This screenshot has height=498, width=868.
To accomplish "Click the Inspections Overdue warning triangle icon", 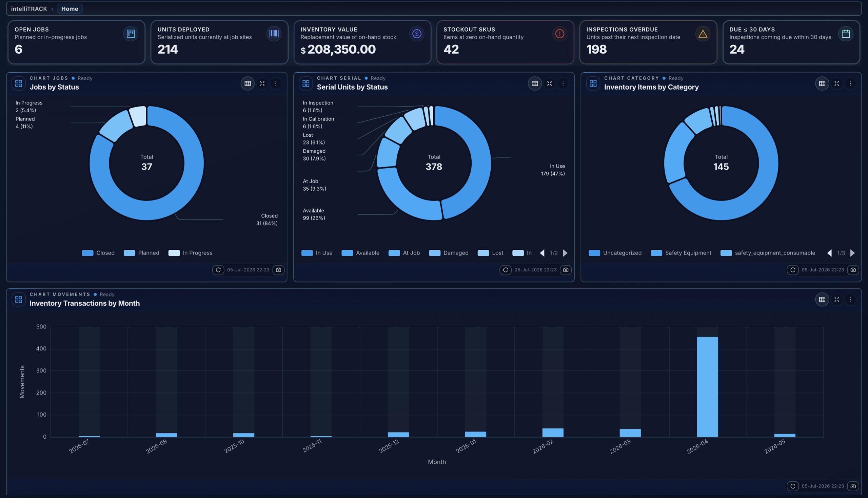I will click(703, 34).
